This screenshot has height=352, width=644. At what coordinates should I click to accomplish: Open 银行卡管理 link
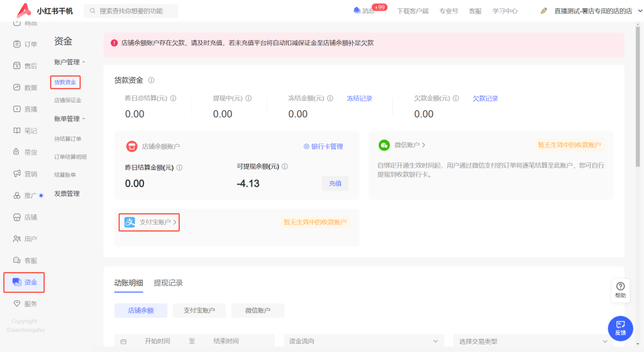tap(323, 146)
